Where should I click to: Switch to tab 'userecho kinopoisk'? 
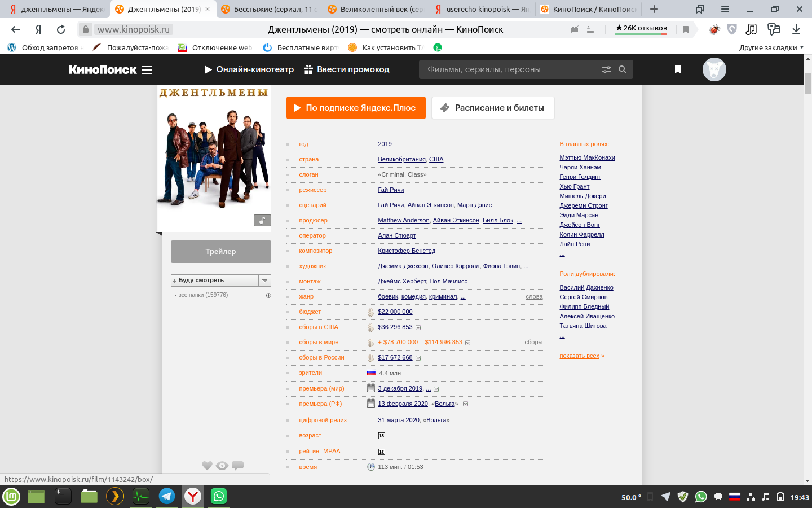coord(482,9)
